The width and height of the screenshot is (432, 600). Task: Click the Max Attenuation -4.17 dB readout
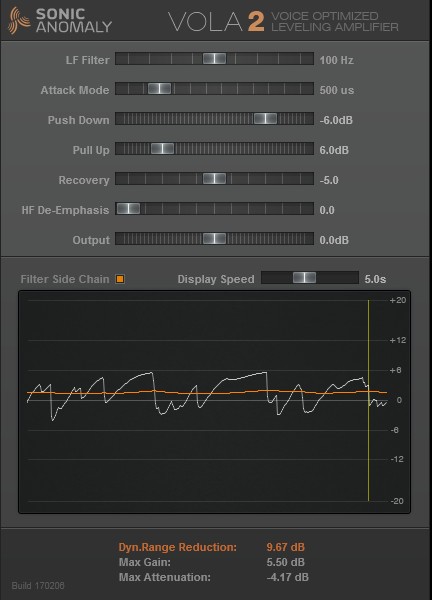click(x=287, y=577)
